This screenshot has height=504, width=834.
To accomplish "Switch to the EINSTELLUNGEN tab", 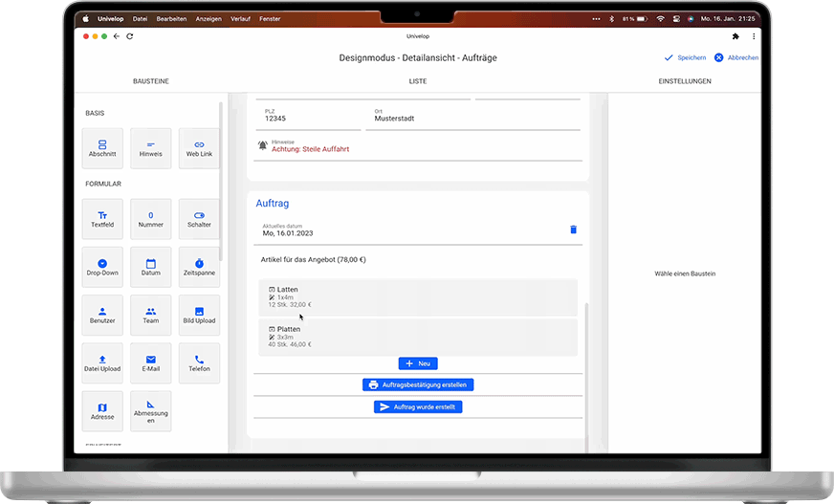I will pyautogui.click(x=684, y=81).
